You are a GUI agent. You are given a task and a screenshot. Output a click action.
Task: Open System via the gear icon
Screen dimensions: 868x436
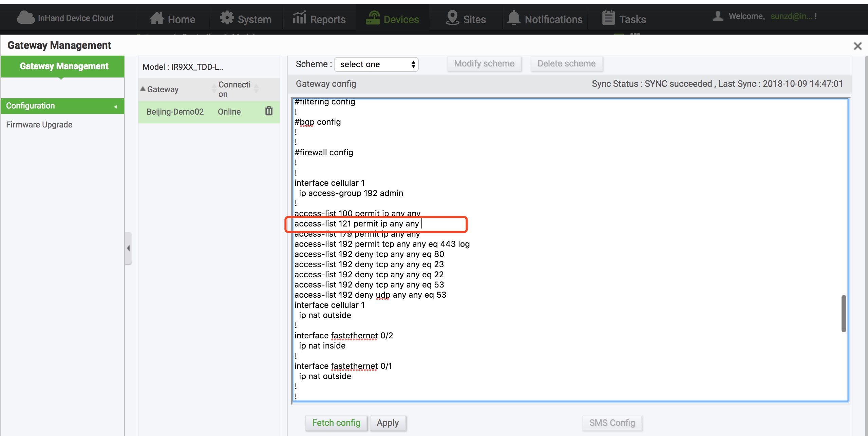227,18
